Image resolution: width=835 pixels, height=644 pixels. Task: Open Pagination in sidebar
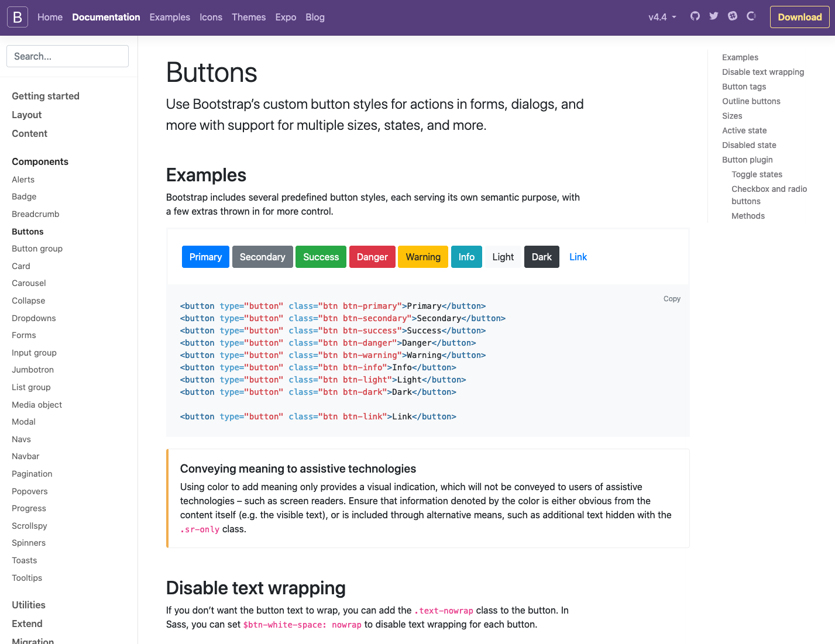click(32, 474)
